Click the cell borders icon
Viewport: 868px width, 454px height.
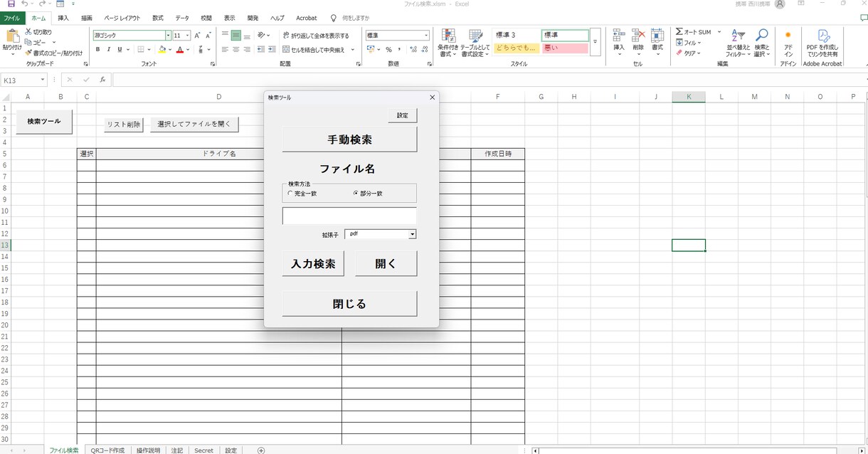pos(141,50)
